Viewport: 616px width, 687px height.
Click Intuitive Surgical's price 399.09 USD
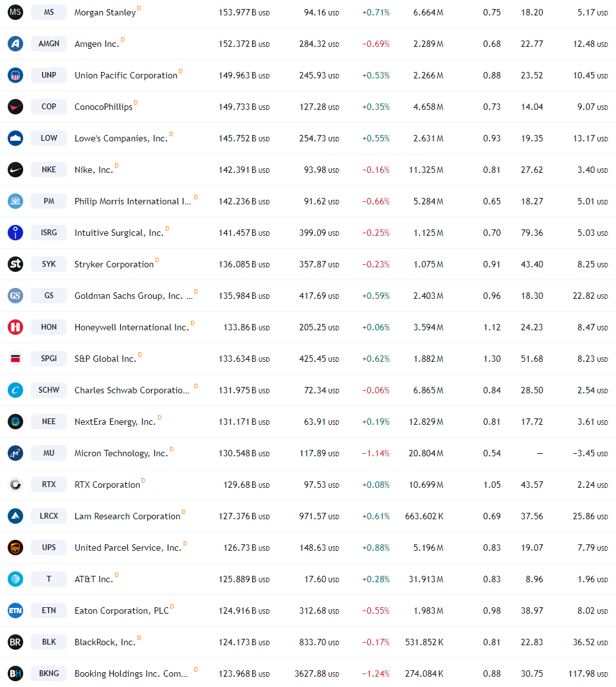pyautogui.click(x=319, y=233)
